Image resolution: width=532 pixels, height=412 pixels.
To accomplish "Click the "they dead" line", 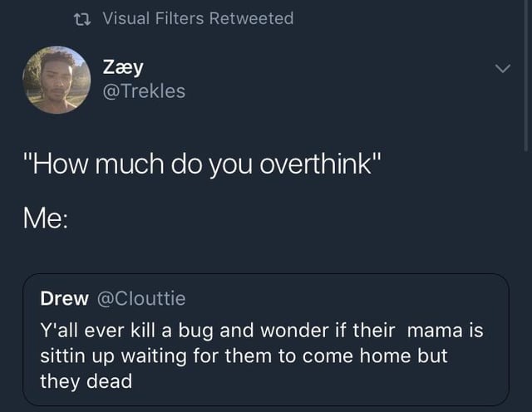I will [x=86, y=381].
